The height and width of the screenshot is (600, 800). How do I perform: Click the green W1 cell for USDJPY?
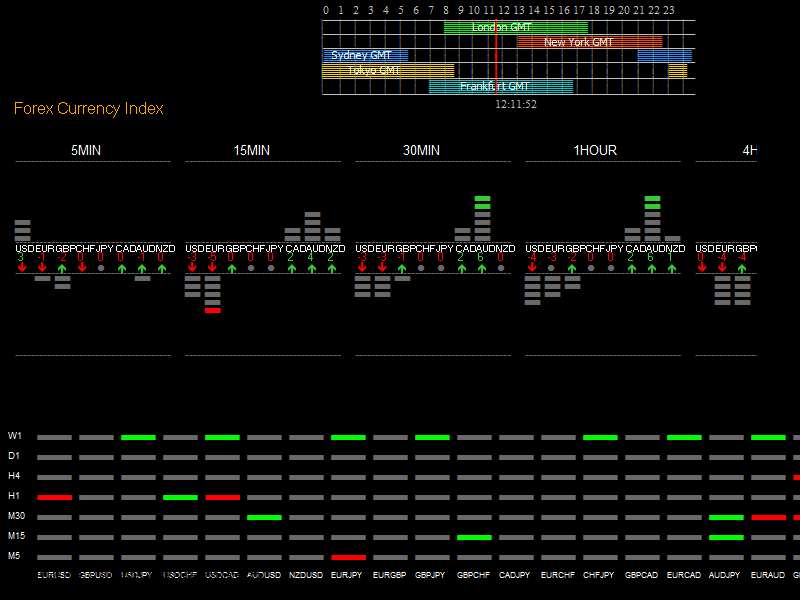pos(138,437)
